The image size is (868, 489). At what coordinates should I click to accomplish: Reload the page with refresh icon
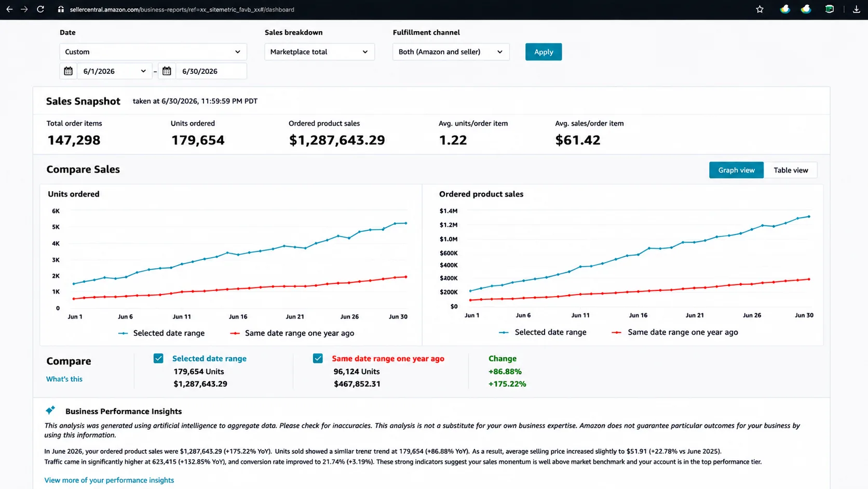(x=40, y=9)
